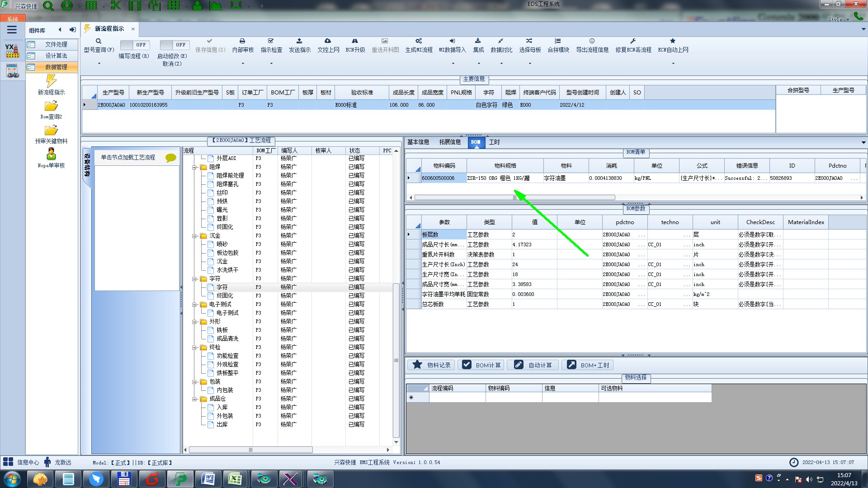Run 指示检查 toolbar icon
Image resolution: width=868 pixels, height=488 pixels.
[271, 41]
